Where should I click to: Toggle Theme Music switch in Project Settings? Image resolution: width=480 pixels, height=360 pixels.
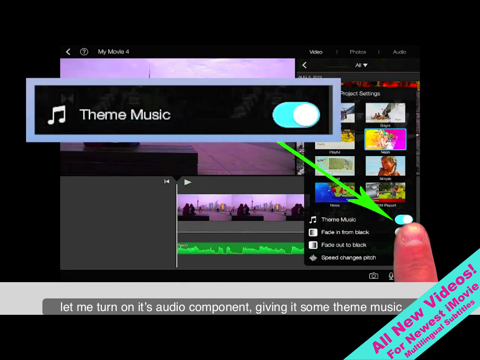404,219
